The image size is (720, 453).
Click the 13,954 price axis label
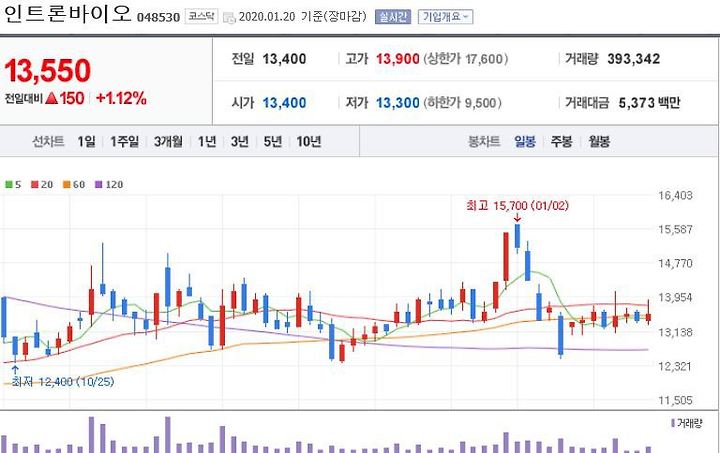click(675, 298)
